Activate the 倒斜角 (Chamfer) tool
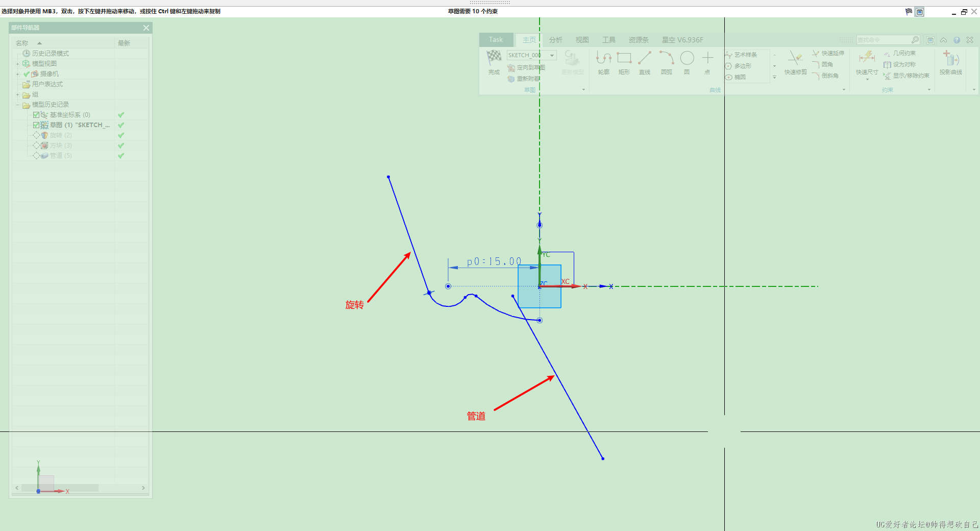The width and height of the screenshot is (980, 531). [825, 76]
